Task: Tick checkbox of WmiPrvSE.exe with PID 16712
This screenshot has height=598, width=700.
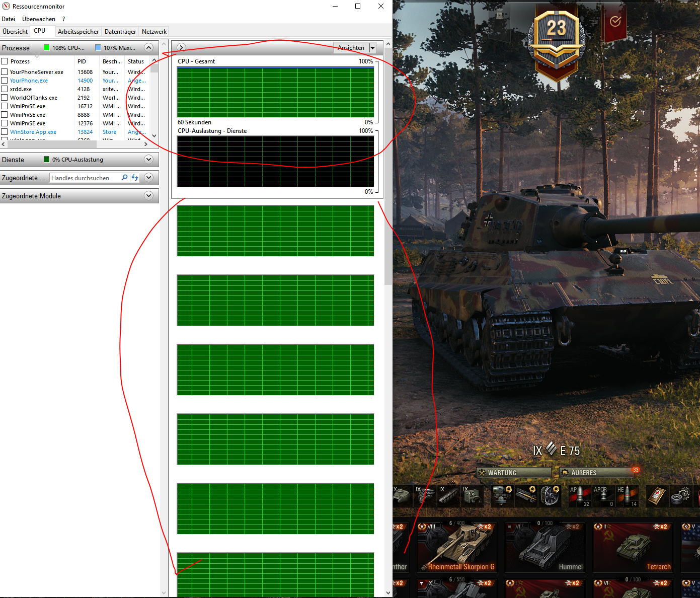Action: pos(5,106)
